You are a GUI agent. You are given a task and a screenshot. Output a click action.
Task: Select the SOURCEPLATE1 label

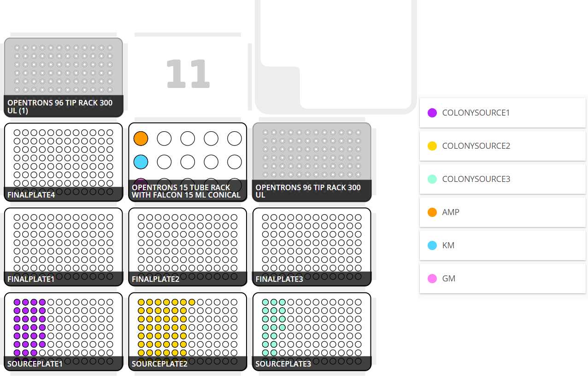click(x=35, y=364)
